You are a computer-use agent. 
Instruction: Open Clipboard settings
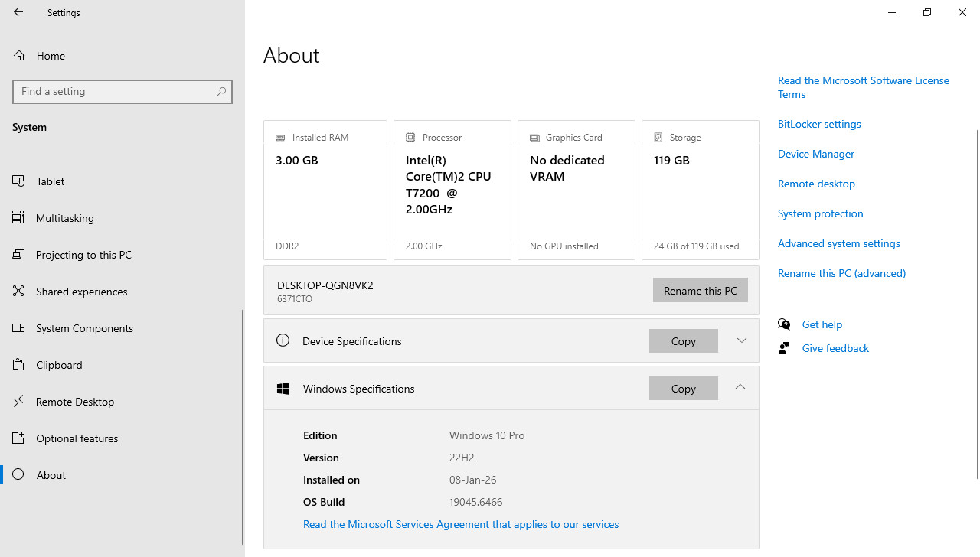pyautogui.click(x=122, y=365)
